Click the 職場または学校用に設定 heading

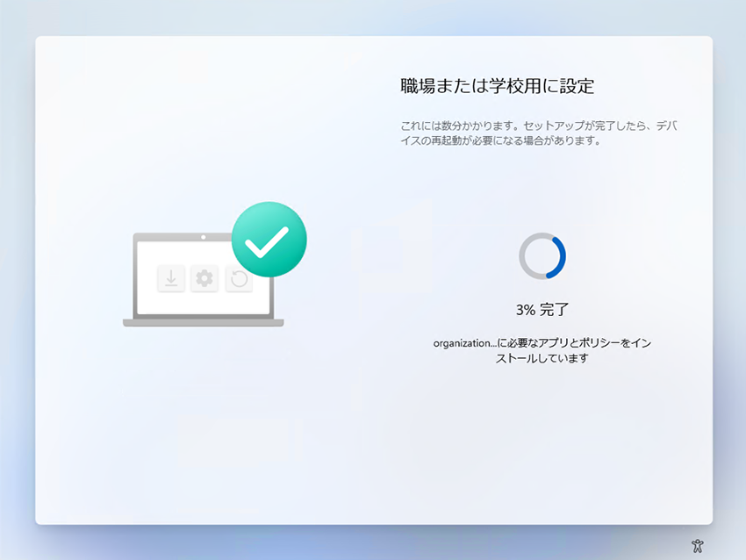pyautogui.click(x=497, y=86)
